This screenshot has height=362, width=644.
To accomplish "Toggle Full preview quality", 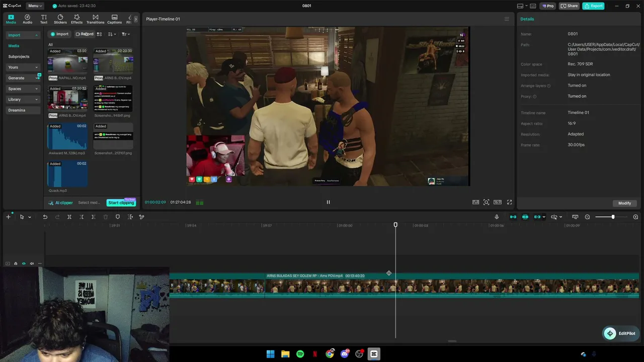I will click(475, 202).
